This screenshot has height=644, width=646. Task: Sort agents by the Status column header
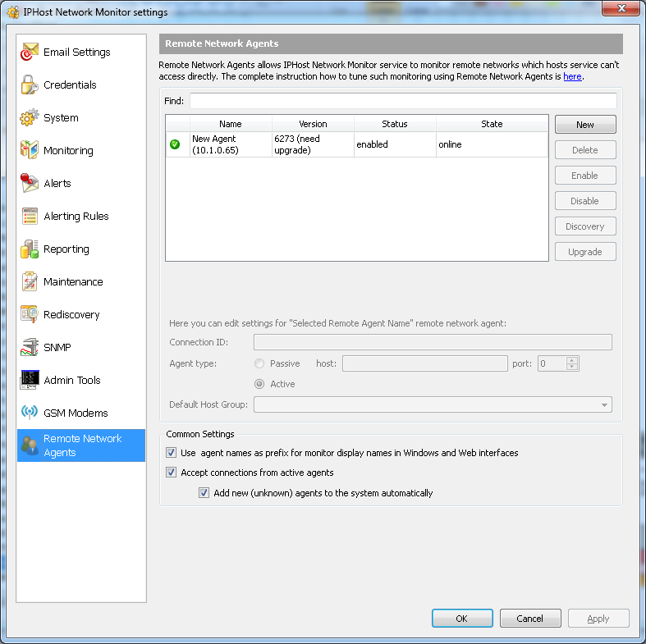tap(395, 124)
